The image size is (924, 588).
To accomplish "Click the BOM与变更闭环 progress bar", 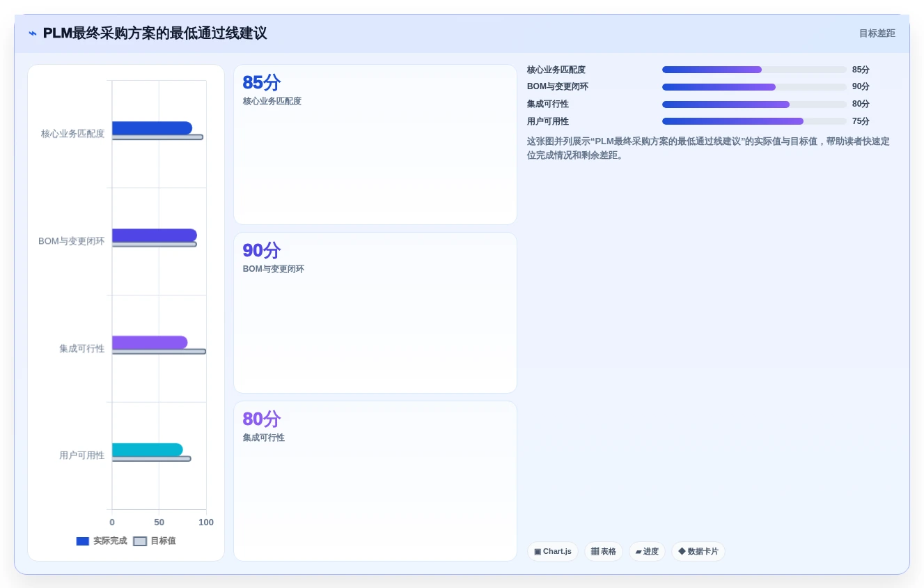I will [754, 87].
